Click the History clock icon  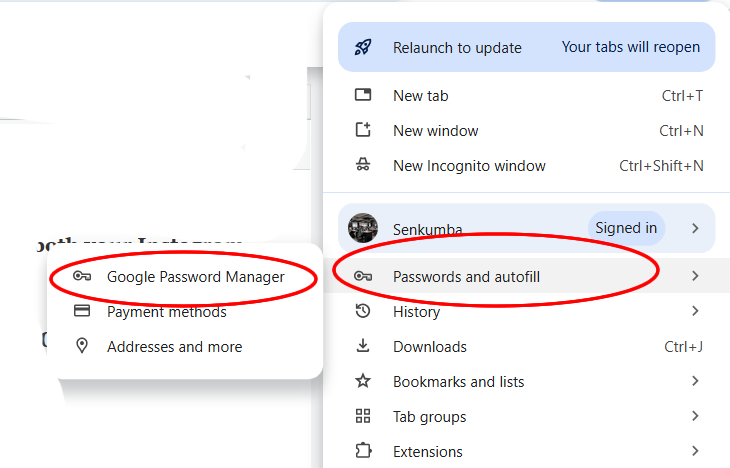[x=364, y=312]
